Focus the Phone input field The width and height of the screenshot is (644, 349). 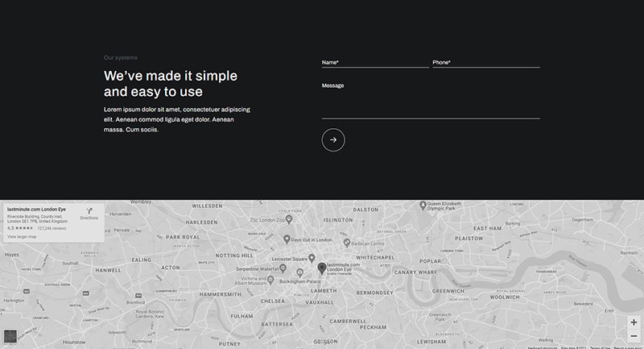(x=485, y=63)
